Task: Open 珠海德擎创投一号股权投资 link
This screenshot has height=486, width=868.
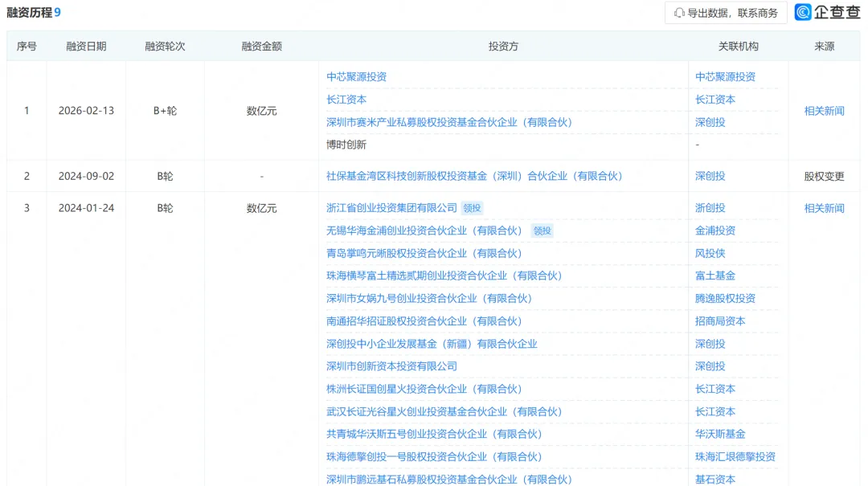Action: pyautogui.click(x=433, y=456)
